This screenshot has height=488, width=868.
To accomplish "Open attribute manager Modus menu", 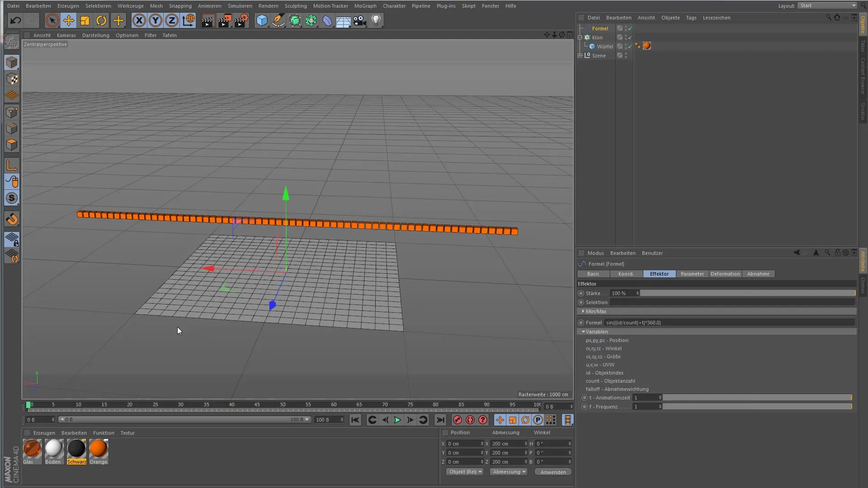I will pyautogui.click(x=595, y=253).
